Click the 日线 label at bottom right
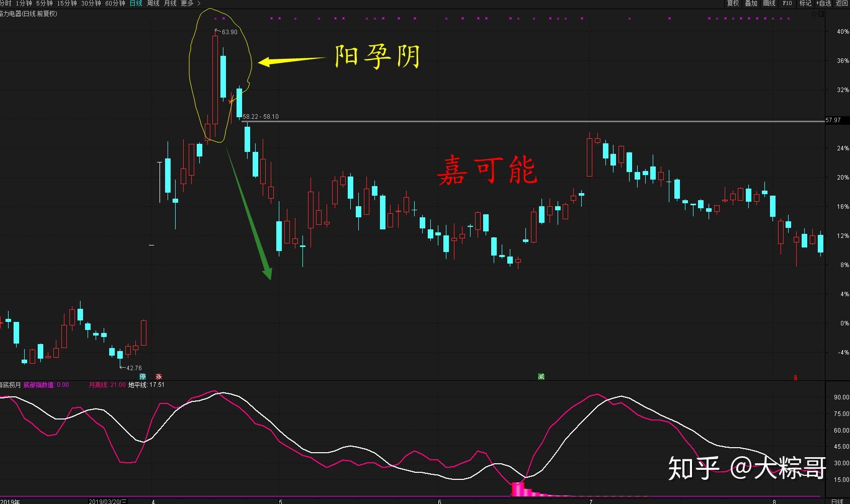Screen dimensions: 850x504 pyautogui.click(x=837, y=501)
